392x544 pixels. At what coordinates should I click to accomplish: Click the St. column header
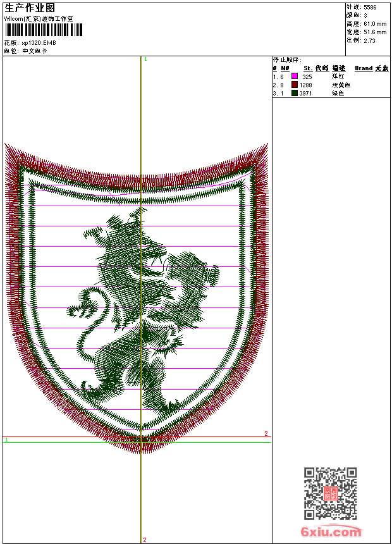[x=308, y=68]
